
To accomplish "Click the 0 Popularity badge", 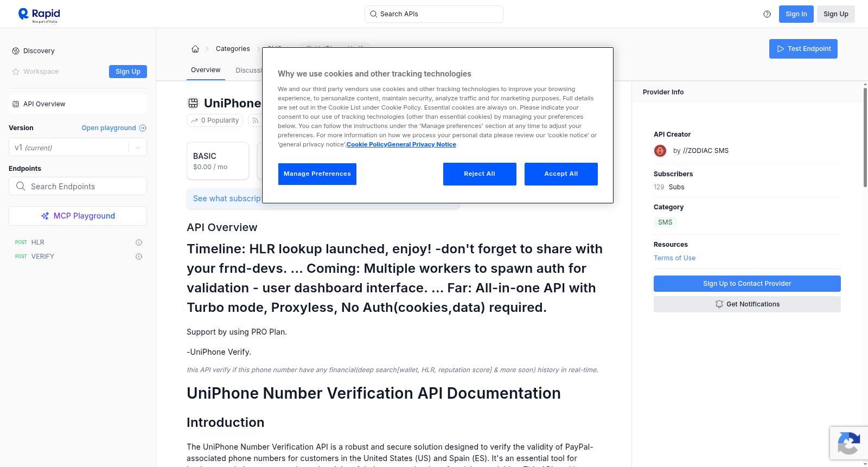I will coord(215,120).
